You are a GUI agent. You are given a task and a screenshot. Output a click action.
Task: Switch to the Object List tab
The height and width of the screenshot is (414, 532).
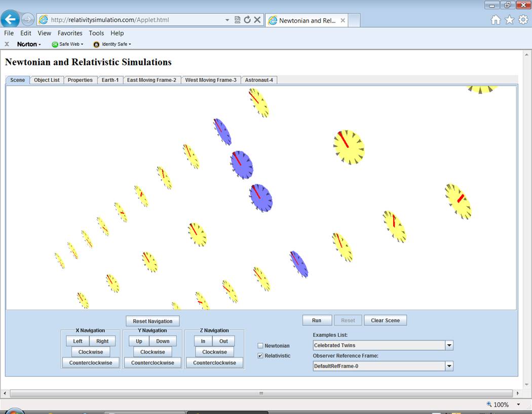(x=47, y=80)
